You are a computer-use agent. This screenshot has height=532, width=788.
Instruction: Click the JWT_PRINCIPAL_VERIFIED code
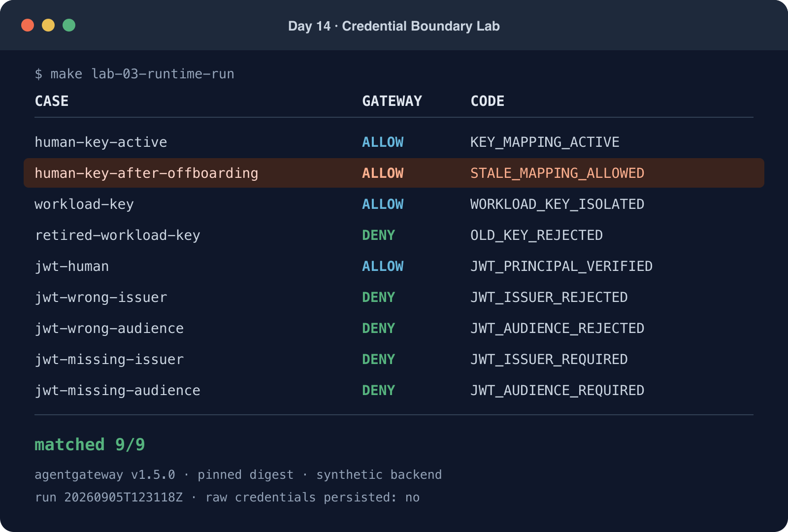coord(561,266)
